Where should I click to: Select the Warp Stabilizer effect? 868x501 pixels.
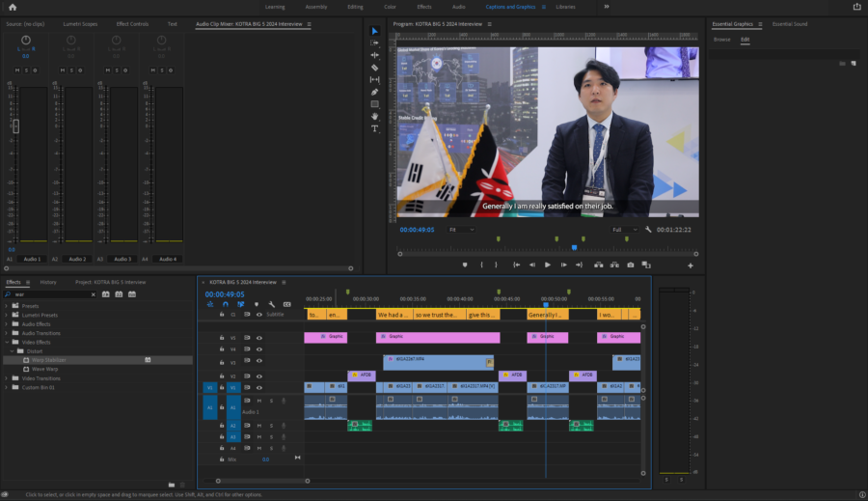tap(49, 359)
